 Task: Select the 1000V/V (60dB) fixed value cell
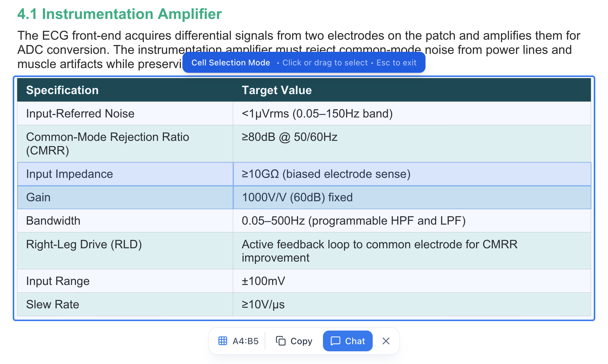326,197
